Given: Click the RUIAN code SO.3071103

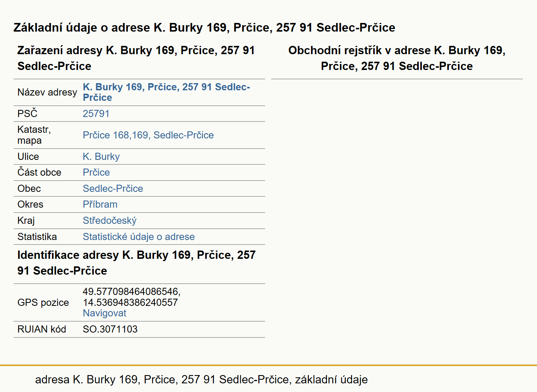Looking at the screenshot, I should (110, 329).
